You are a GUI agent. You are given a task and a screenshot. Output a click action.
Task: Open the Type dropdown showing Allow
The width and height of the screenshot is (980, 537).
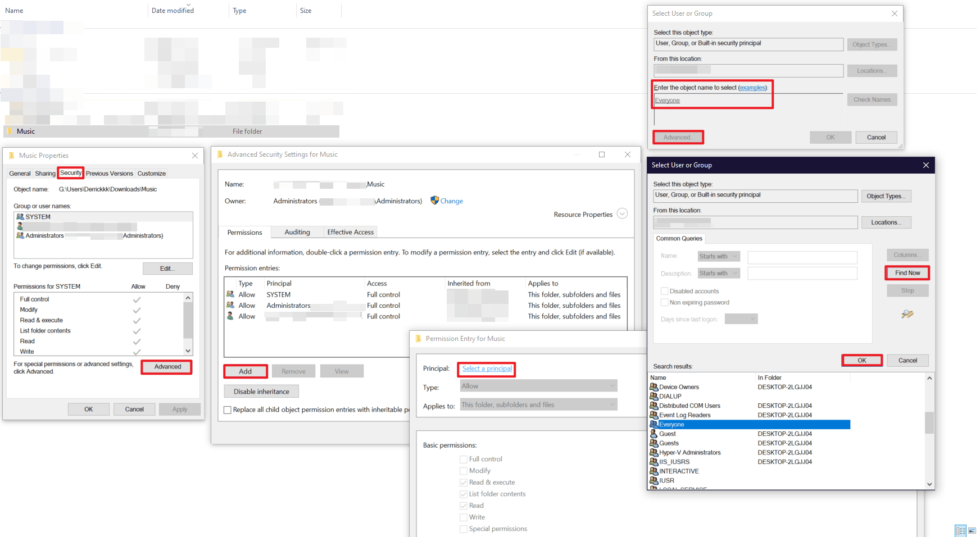(x=538, y=386)
